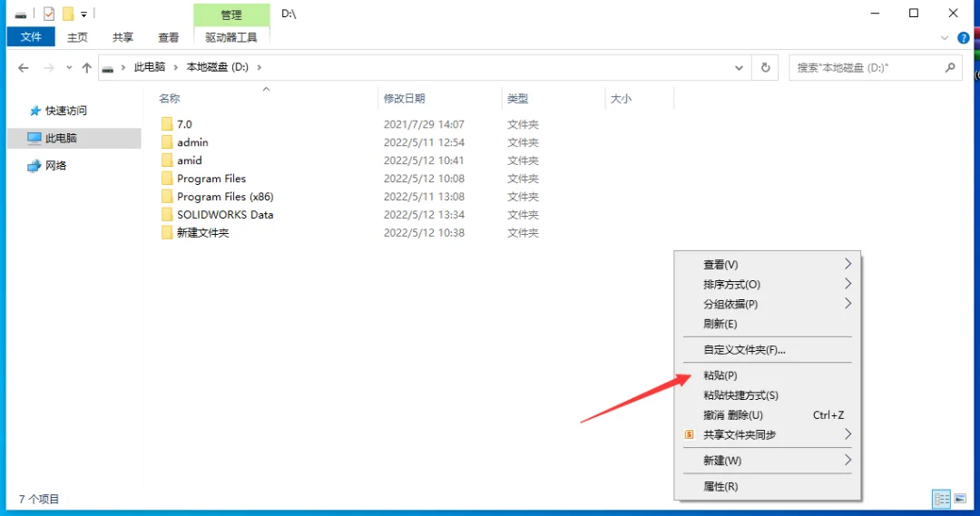Viewport: 980px width, 516px height.
Task: Choose 属性(R) in the context menu
Action: point(768,486)
